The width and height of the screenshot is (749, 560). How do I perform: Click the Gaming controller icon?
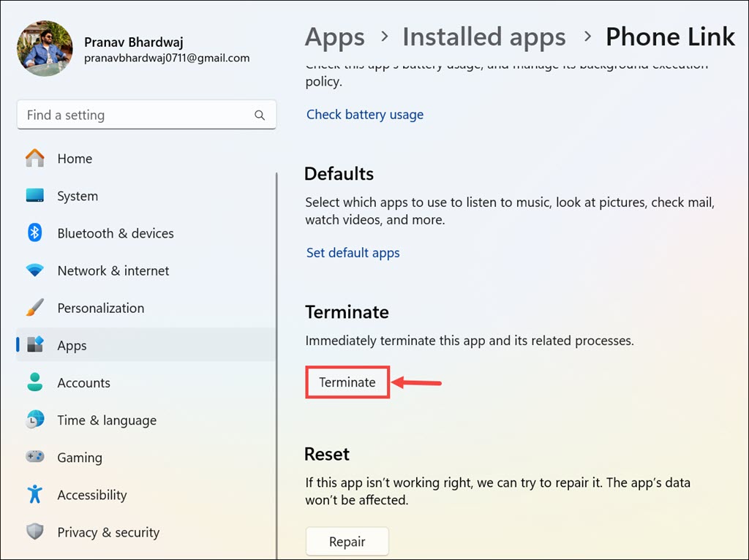pos(35,457)
